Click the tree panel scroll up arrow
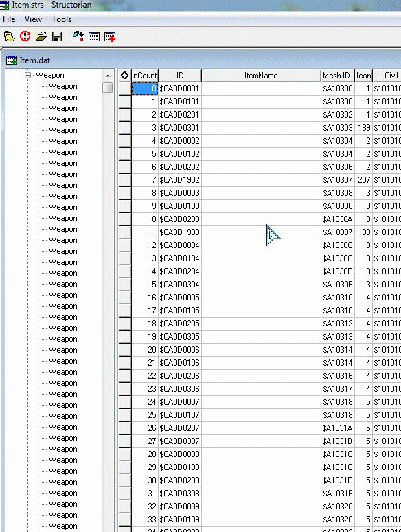 point(108,76)
